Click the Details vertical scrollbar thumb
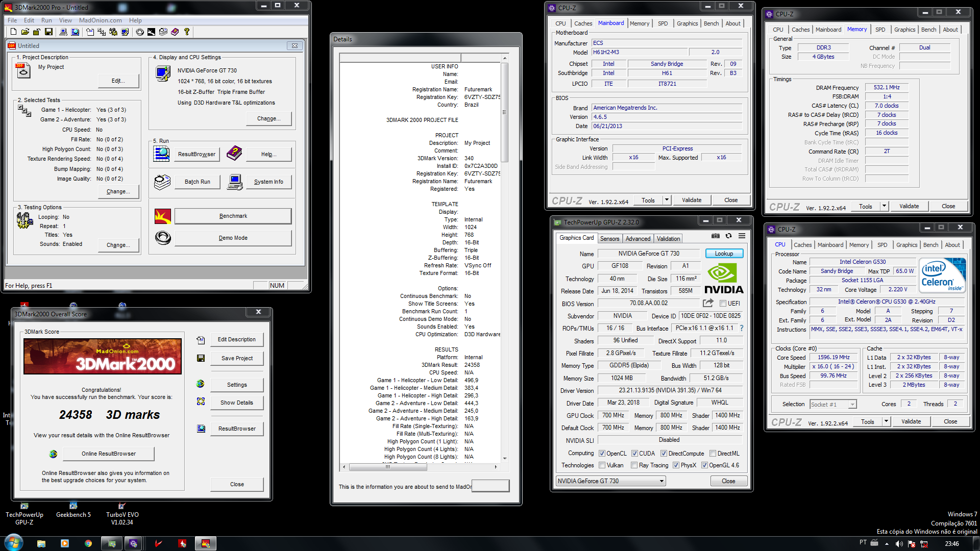The width and height of the screenshot is (980, 551). (504, 112)
